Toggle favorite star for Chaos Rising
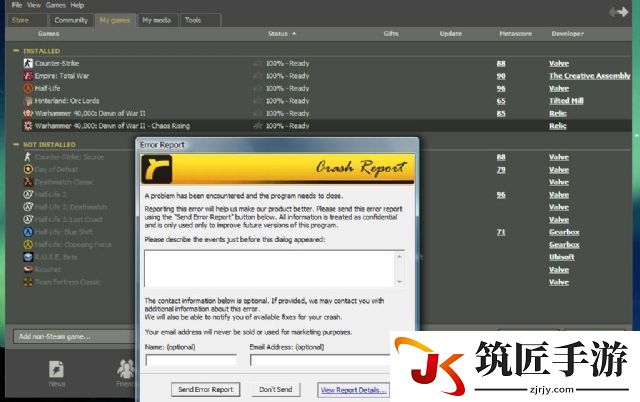Viewport: 640px width, 402px height. click(258, 126)
